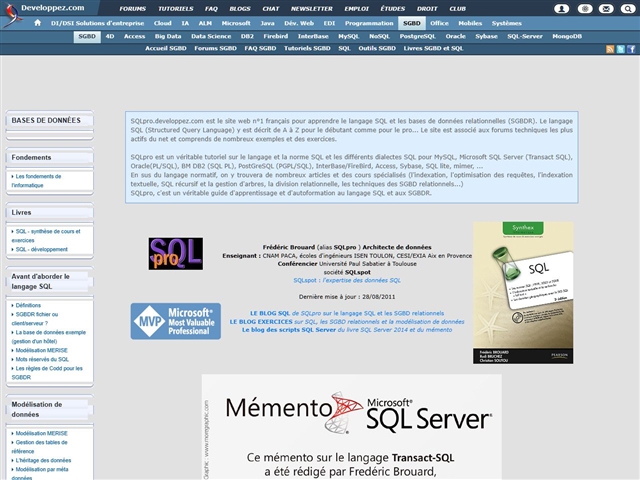Image resolution: width=640 pixels, height=480 pixels.
Task: Open Les règles de Codd link
Action: [47, 373]
